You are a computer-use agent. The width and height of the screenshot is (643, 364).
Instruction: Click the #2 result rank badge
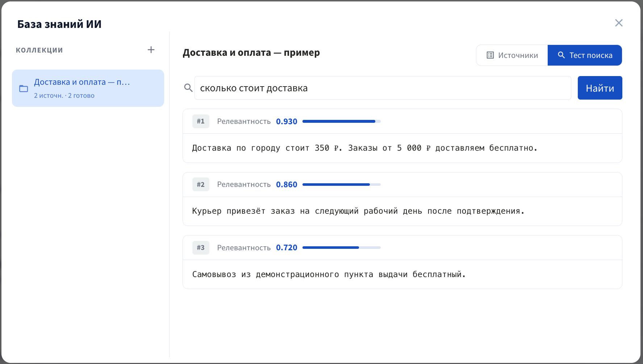point(201,184)
